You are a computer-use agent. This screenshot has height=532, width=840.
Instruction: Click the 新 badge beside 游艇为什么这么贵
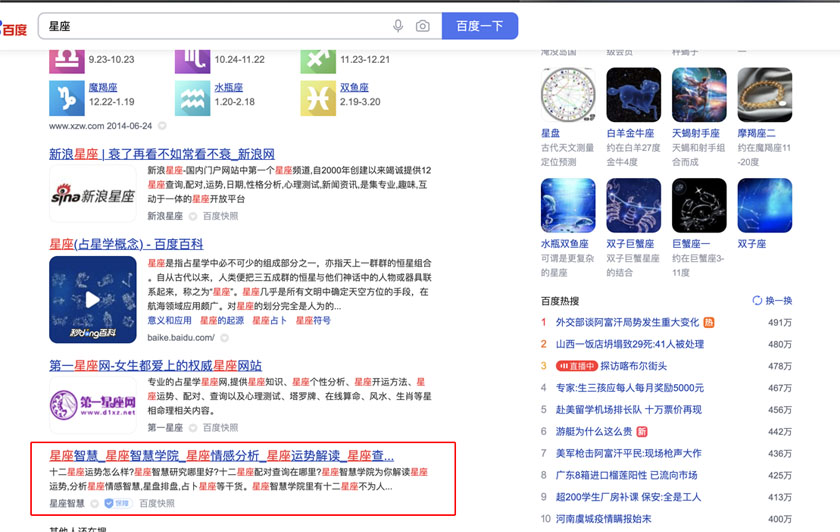pyautogui.click(x=642, y=431)
